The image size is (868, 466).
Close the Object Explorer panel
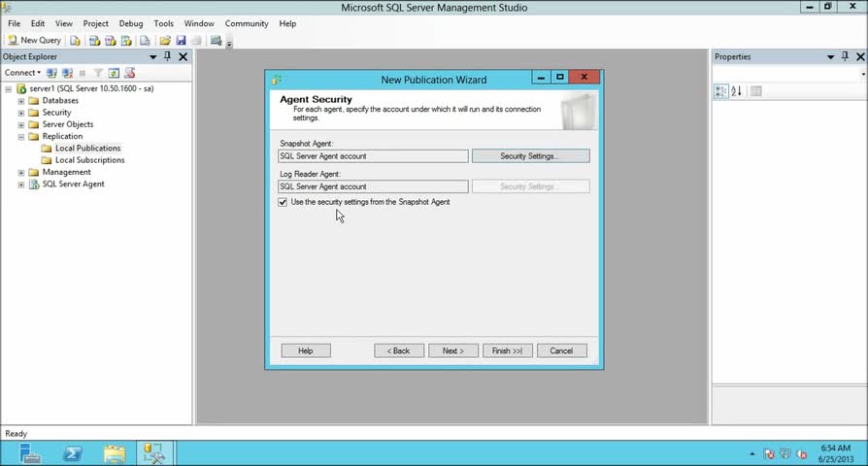click(x=184, y=56)
